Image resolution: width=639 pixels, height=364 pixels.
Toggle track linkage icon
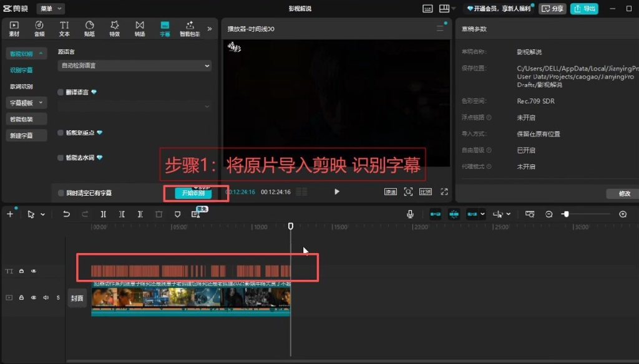(472, 214)
